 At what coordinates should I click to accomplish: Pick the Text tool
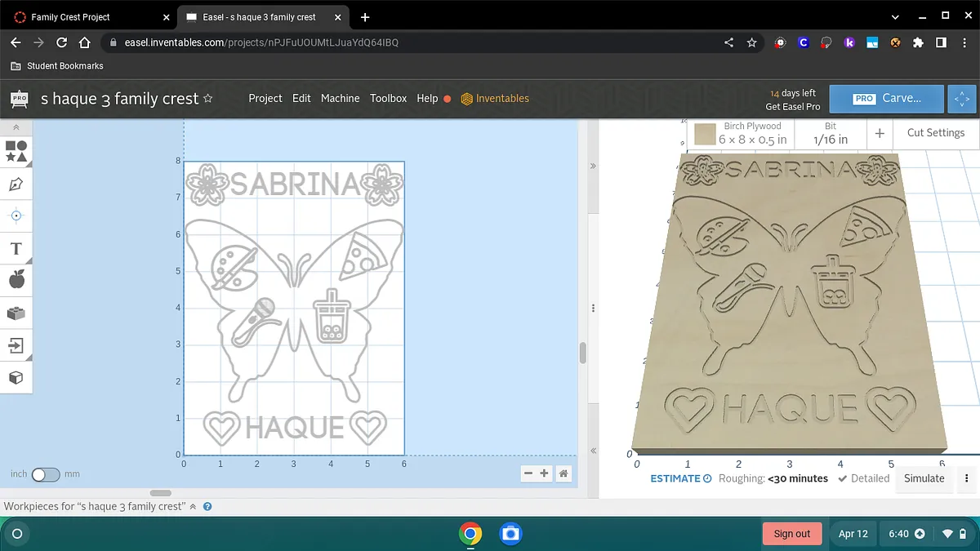pyautogui.click(x=16, y=248)
